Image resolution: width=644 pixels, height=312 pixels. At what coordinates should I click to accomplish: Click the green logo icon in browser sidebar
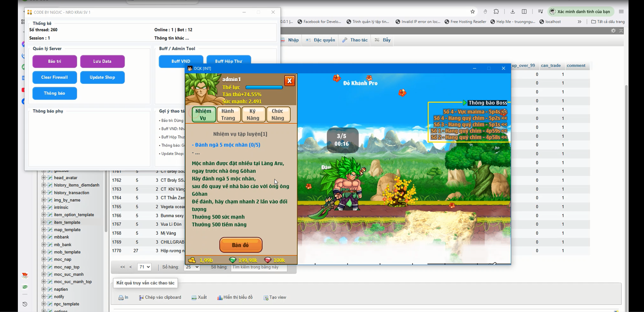click(25, 287)
